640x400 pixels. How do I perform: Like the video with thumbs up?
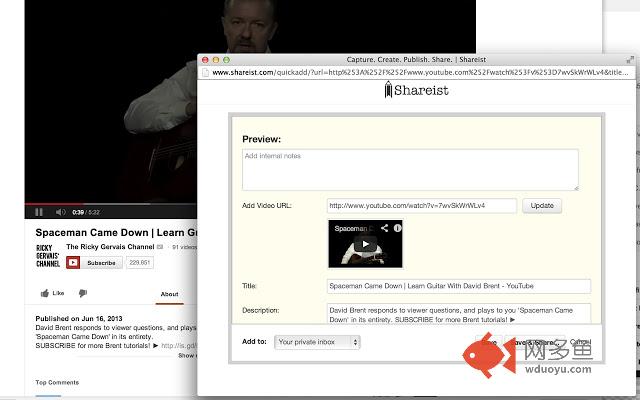point(52,293)
